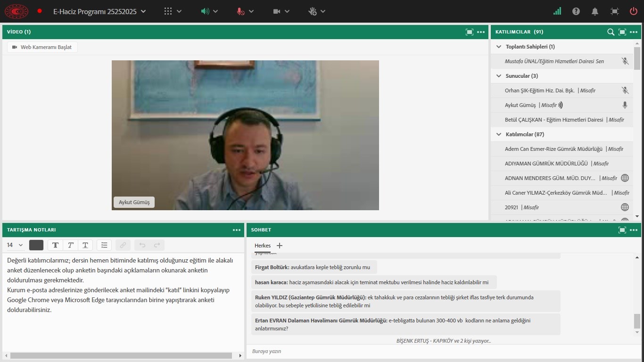Click the red recording indicator dot
This screenshot has width=644, height=362.
coord(40,11)
